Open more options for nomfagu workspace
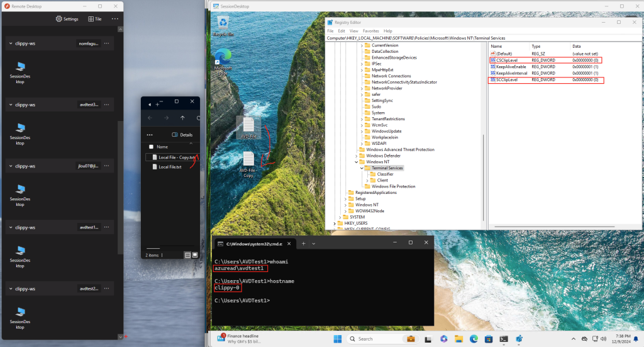This screenshot has height=347, width=644. coord(107,43)
